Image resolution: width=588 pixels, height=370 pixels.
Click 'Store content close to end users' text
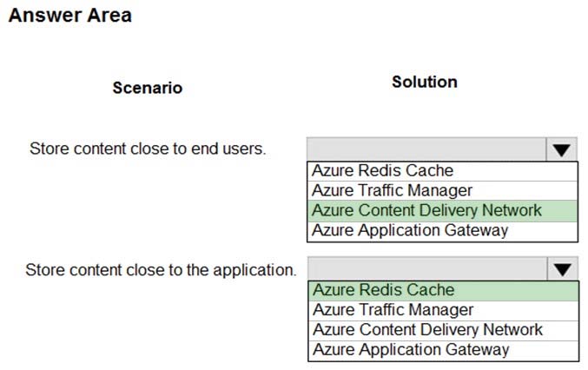[148, 149]
